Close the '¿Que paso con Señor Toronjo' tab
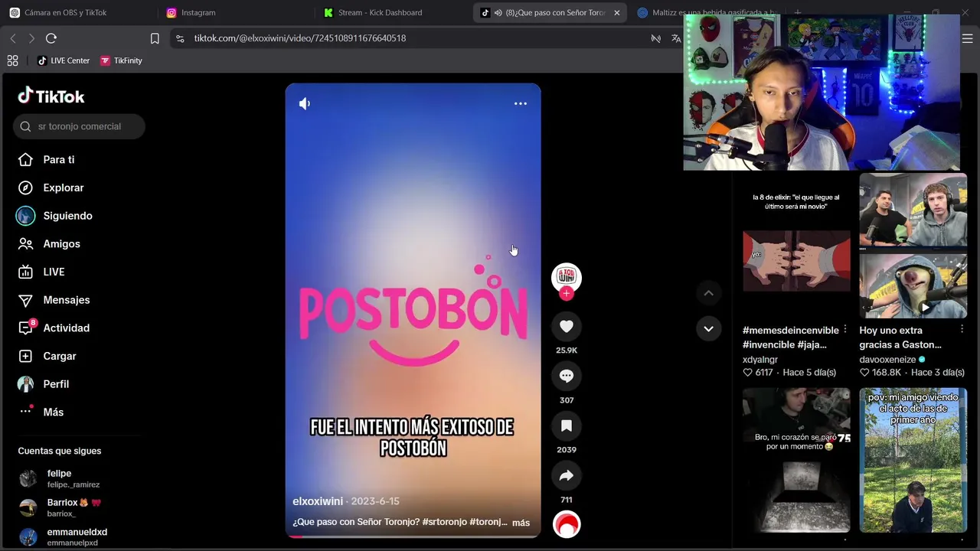The width and height of the screenshot is (980, 551). point(617,12)
